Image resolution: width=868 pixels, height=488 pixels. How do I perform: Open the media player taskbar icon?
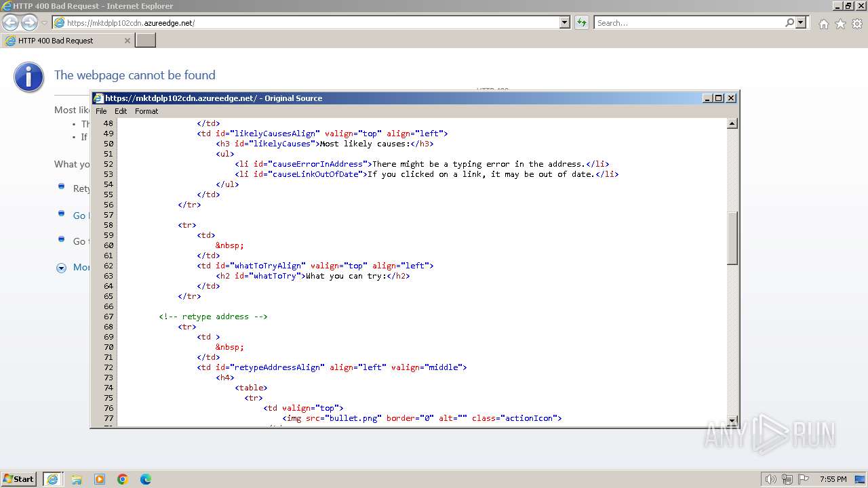coord(100,479)
